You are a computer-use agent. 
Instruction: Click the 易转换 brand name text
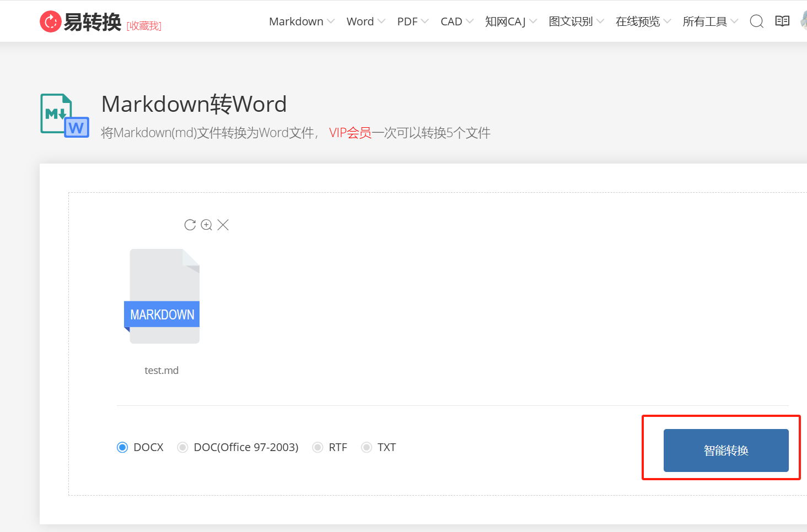[x=92, y=21]
